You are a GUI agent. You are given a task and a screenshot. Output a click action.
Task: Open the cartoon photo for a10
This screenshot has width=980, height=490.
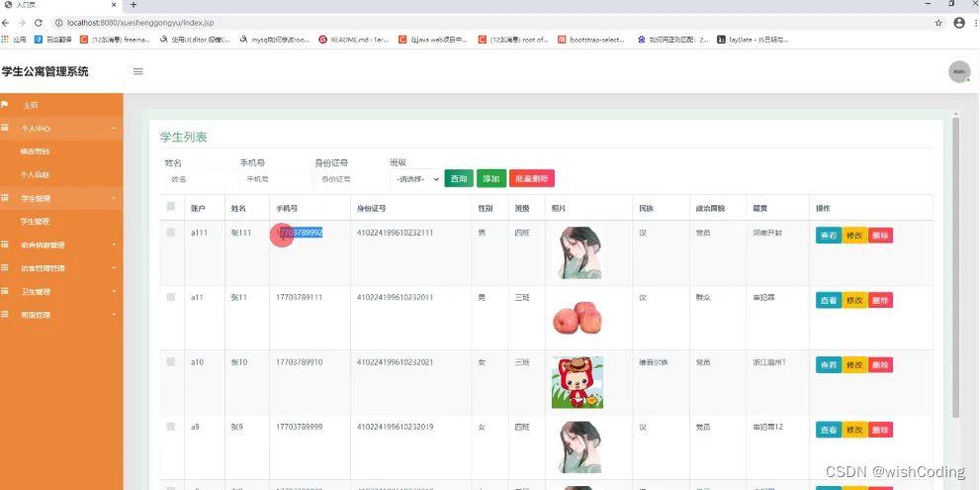tap(578, 382)
